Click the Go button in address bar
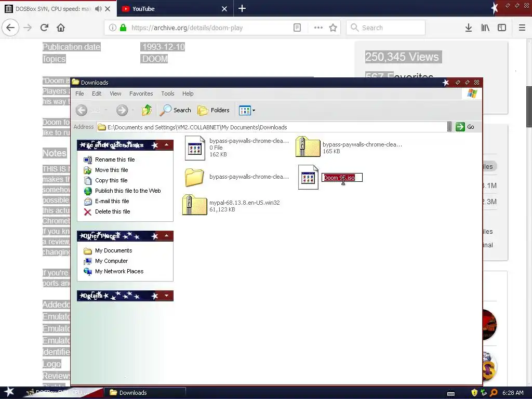 coord(465,127)
